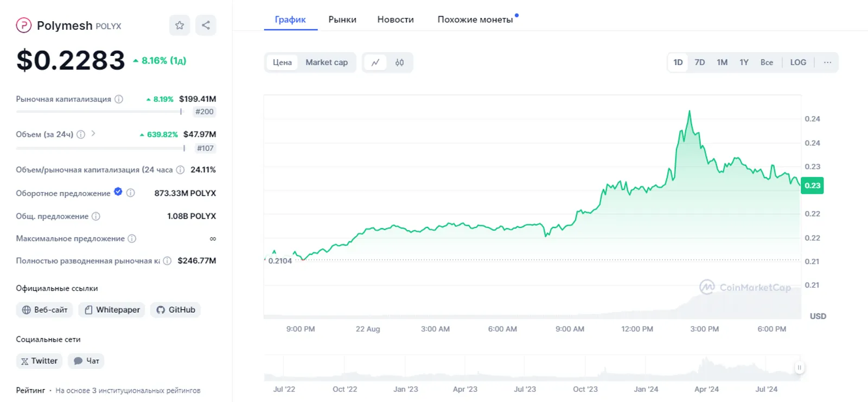Open the Twitter social link
The width and height of the screenshot is (868, 402).
39,361
